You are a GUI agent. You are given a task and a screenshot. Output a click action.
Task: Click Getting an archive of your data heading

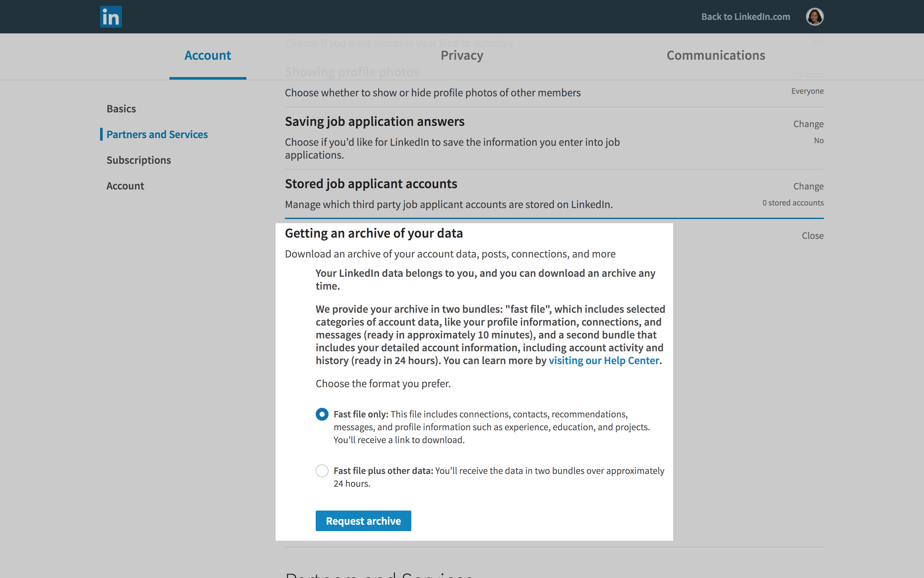374,233
